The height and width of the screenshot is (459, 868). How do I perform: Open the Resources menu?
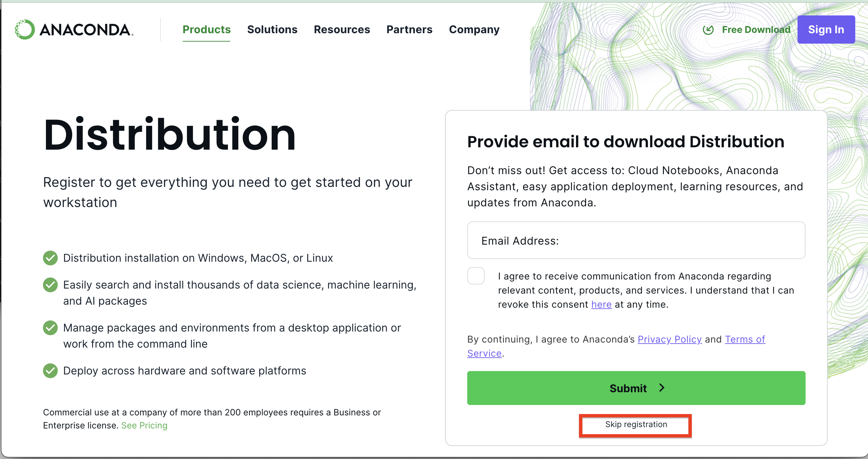tap(342, 30)
